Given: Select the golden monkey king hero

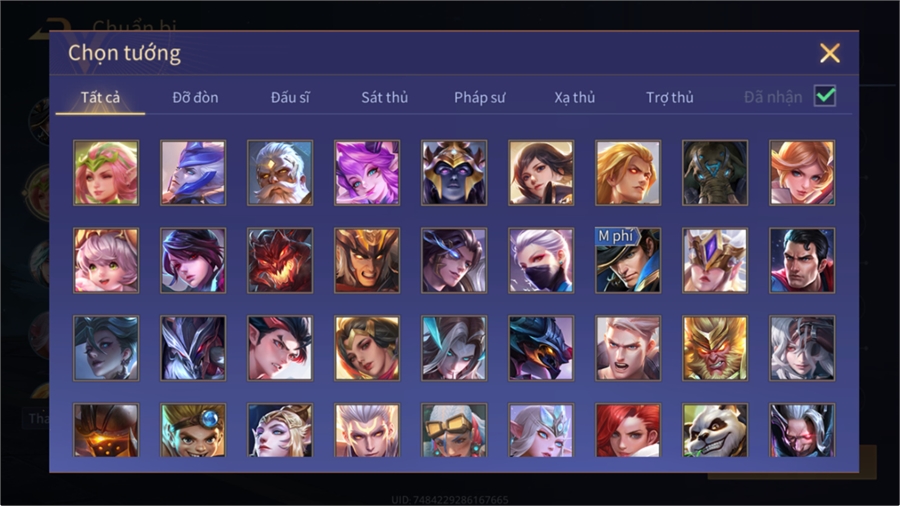Looking at the screenshot, I should [715, 348].
